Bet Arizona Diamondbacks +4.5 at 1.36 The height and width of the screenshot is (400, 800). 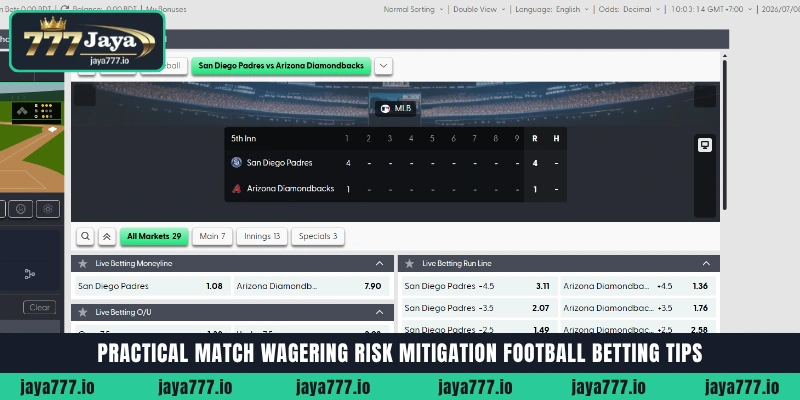(x=638, y=286)
